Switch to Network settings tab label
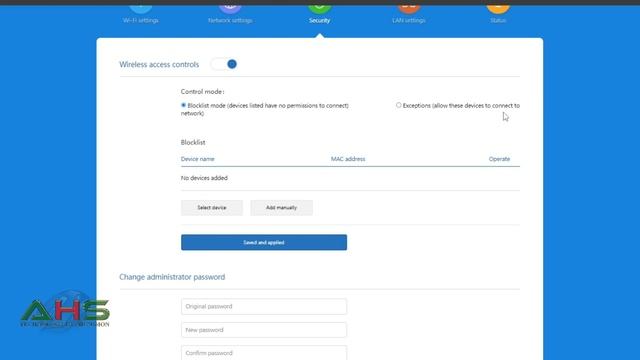The image size is (640, 360). 230,20
